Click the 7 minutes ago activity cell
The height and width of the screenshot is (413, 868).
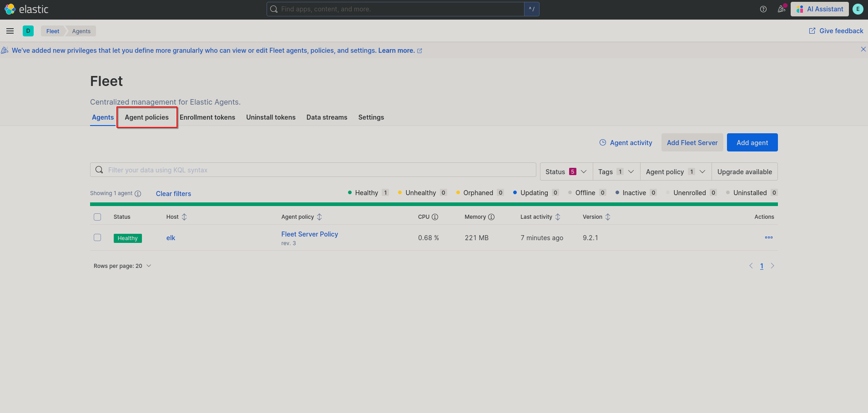542,238
